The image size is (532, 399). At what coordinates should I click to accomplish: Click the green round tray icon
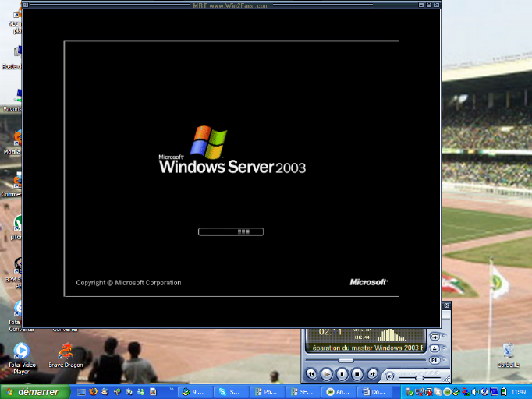(x=447, y=392)
